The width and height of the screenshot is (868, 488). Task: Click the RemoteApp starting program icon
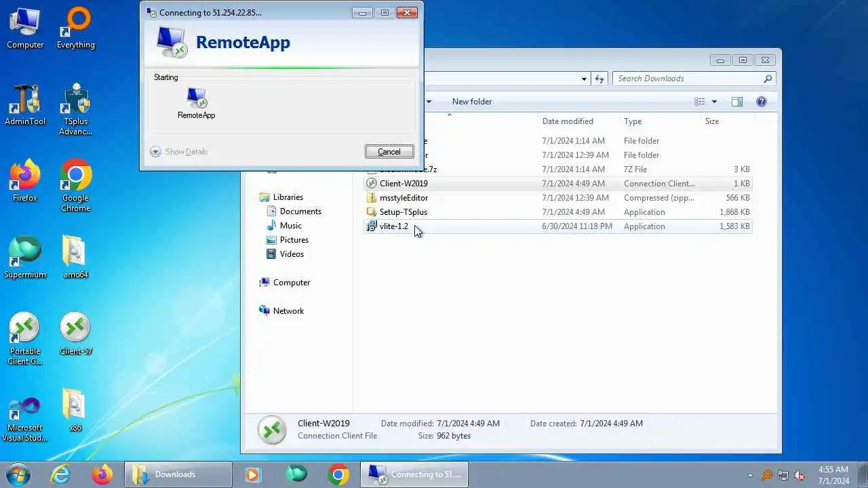click(196, 104)
